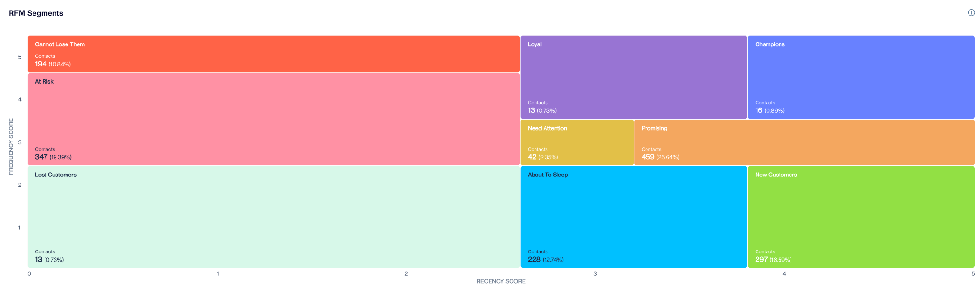The height and width of the screenshot is (295, 980).
Task: Click frequency axis tick label 3
Action: pos(20,142)
